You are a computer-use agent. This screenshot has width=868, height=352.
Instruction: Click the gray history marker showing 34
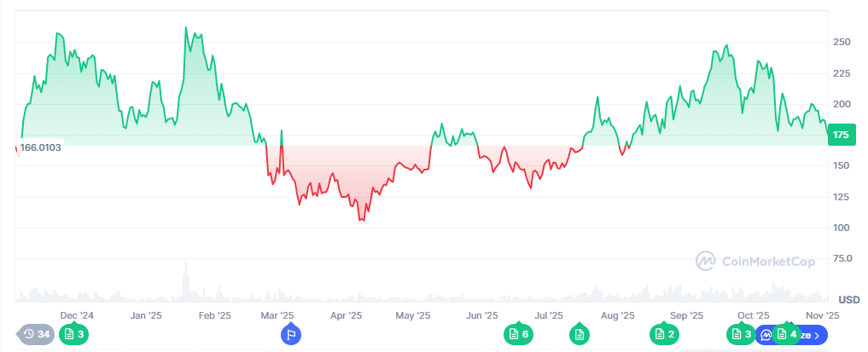36,334
